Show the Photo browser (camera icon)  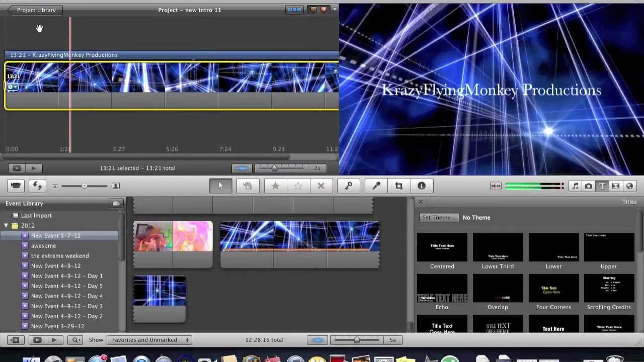pyautogui.click(x=589, y=186)
